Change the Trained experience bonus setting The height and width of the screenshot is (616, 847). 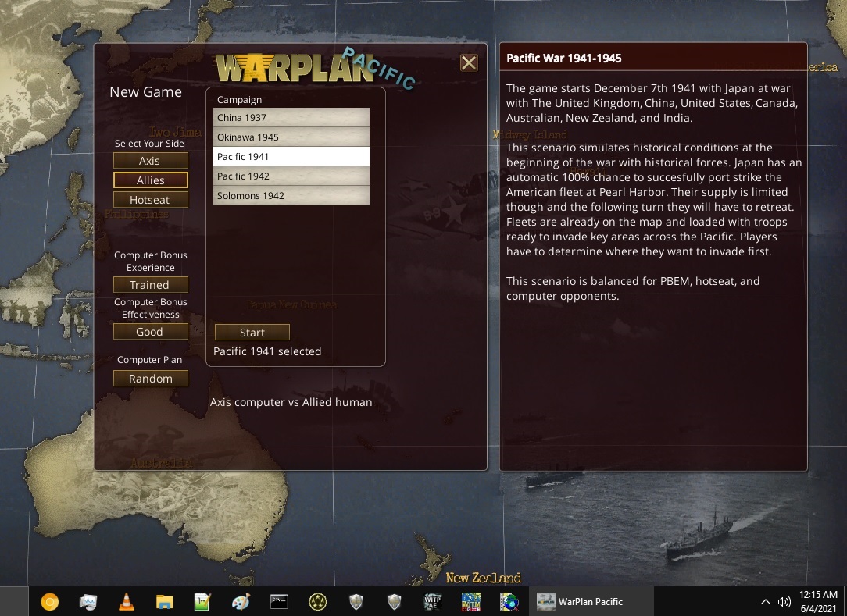[151, 284]
